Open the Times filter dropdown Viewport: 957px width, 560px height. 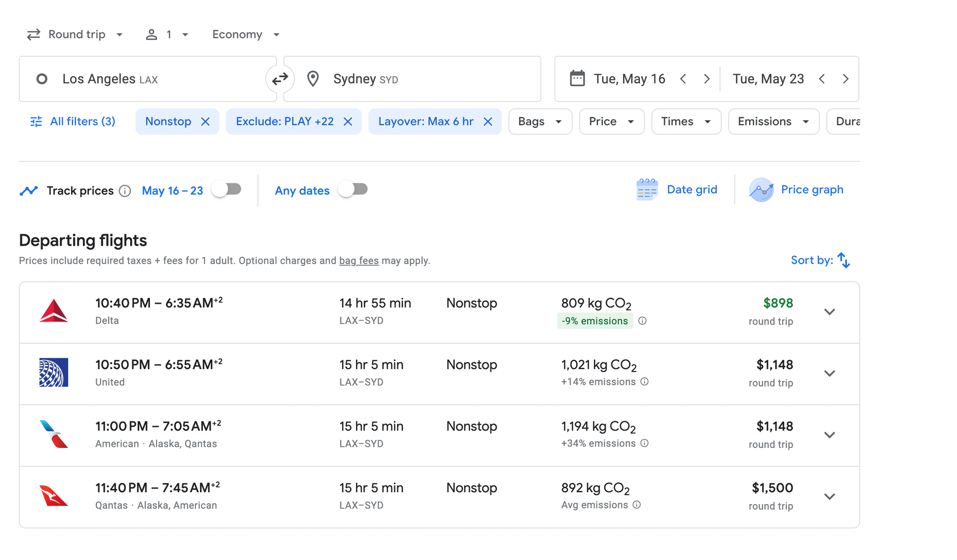686,121
